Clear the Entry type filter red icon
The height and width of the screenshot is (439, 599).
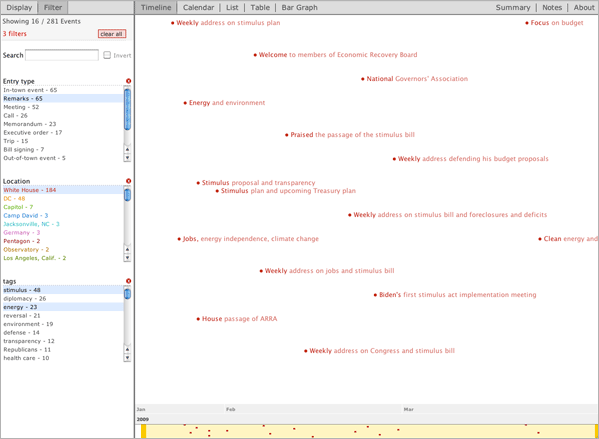128,81
